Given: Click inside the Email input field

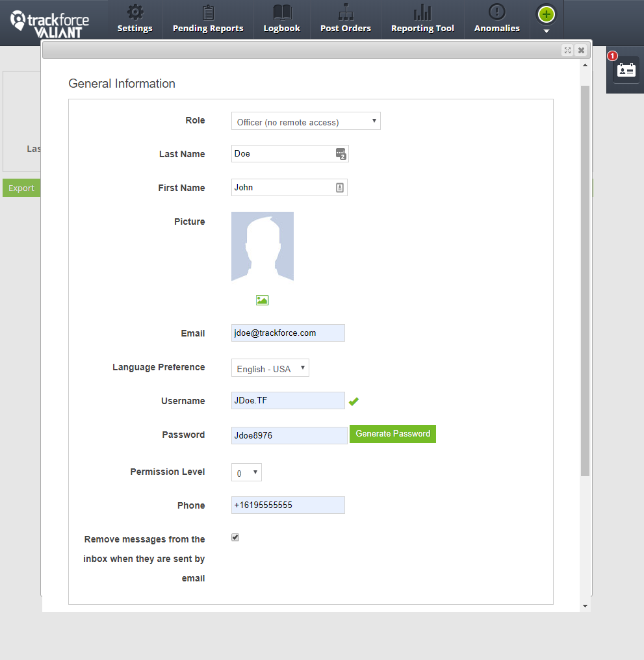Looking at the screenshot, I should (288, 333).
